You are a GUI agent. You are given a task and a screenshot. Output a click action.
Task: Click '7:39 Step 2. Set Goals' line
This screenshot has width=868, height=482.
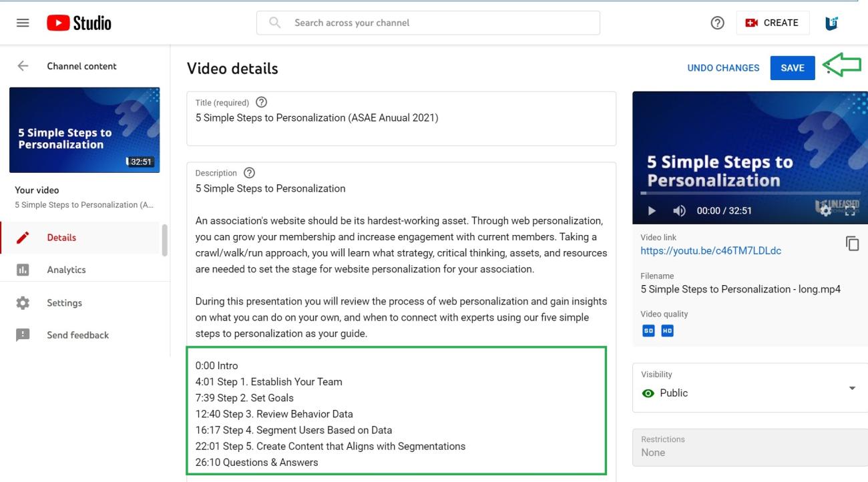coord(244,398)
